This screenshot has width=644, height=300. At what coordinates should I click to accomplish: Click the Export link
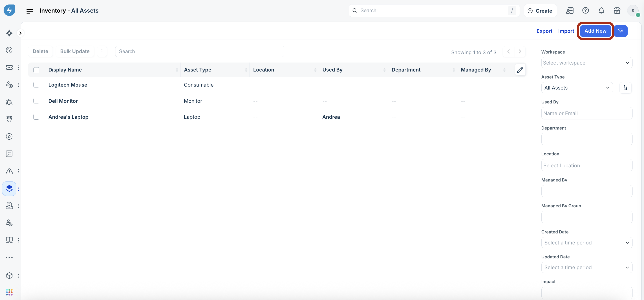(x=544, y=31)
